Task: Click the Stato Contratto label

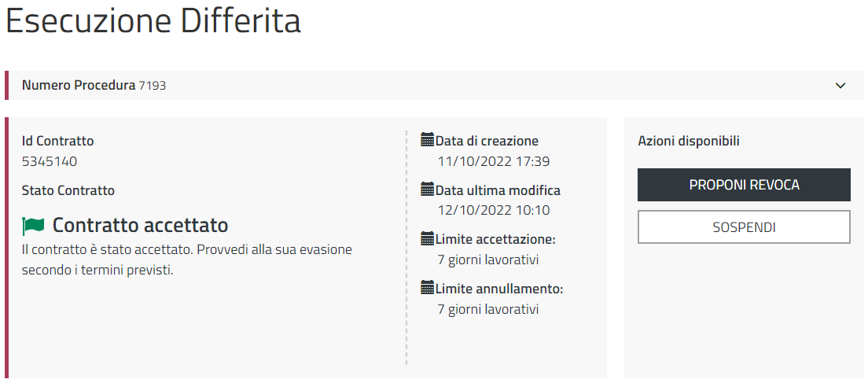Action: [x=68, y=190]
